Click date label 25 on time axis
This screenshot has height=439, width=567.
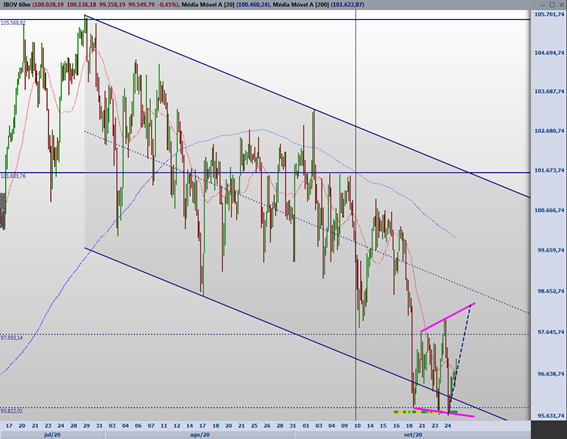(x=254, y=426)
